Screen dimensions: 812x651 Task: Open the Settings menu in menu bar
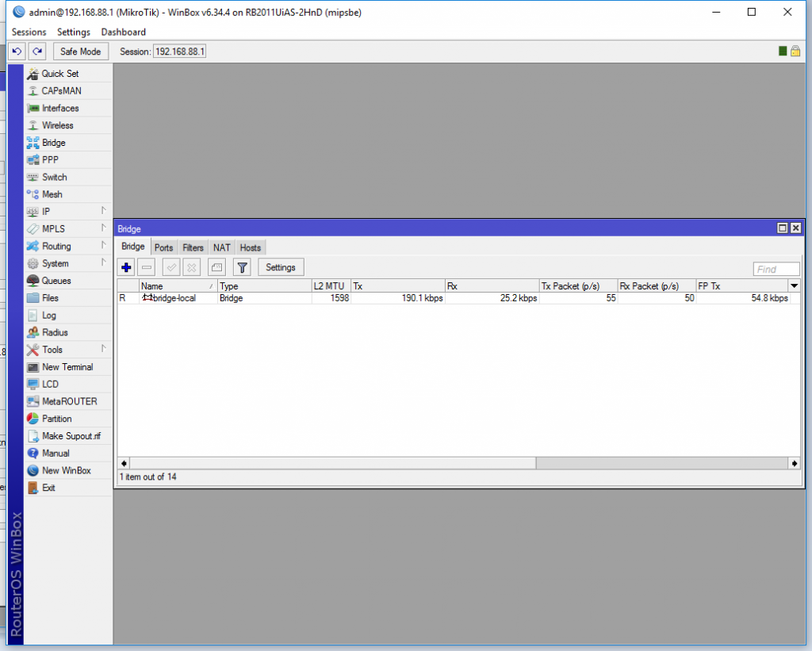(74, 32)
